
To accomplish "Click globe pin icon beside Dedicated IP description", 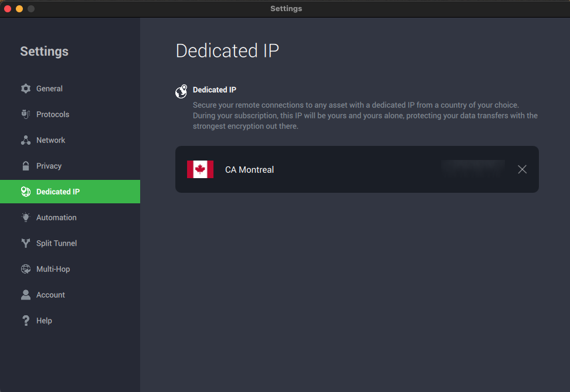I will click(181, 92).
